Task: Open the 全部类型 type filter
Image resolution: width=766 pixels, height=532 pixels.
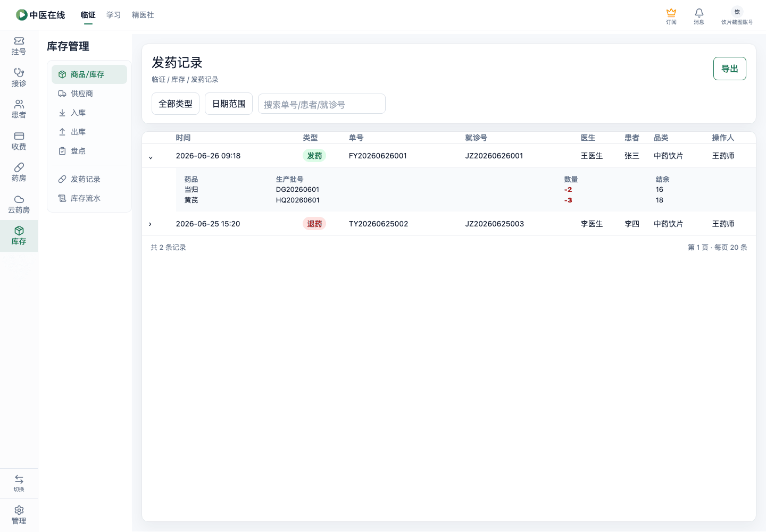Action: coord(176,104)
